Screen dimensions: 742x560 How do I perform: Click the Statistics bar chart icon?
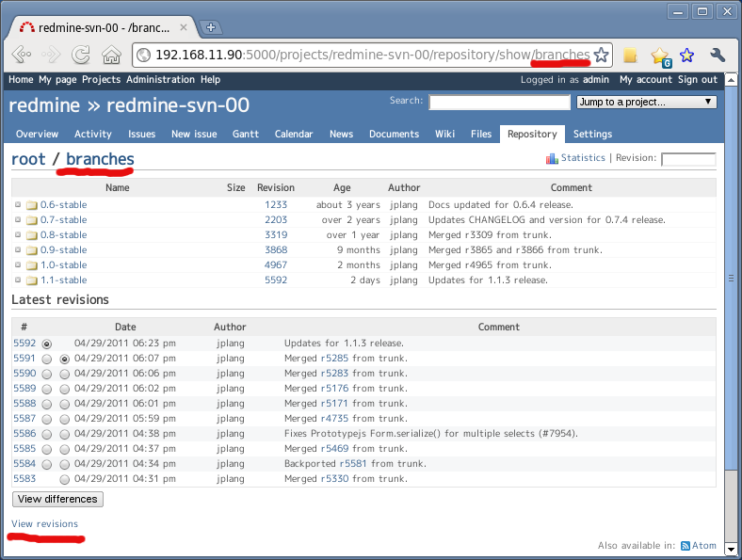click(552, 158)
